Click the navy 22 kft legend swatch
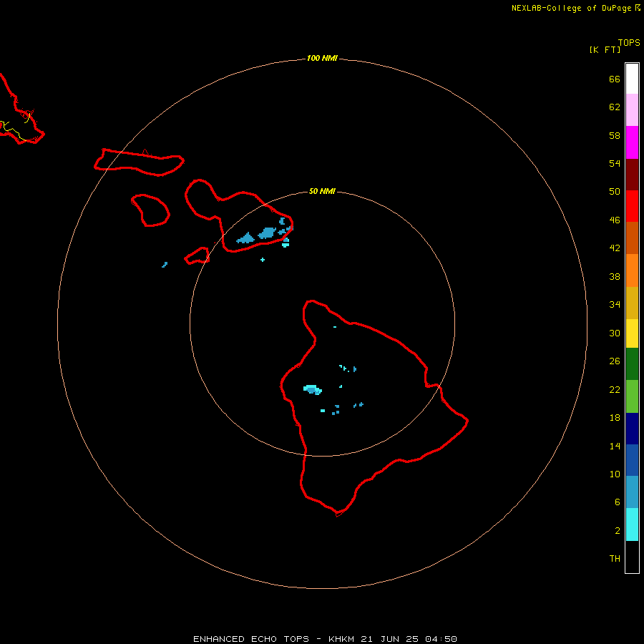 (x=632, y=429)
